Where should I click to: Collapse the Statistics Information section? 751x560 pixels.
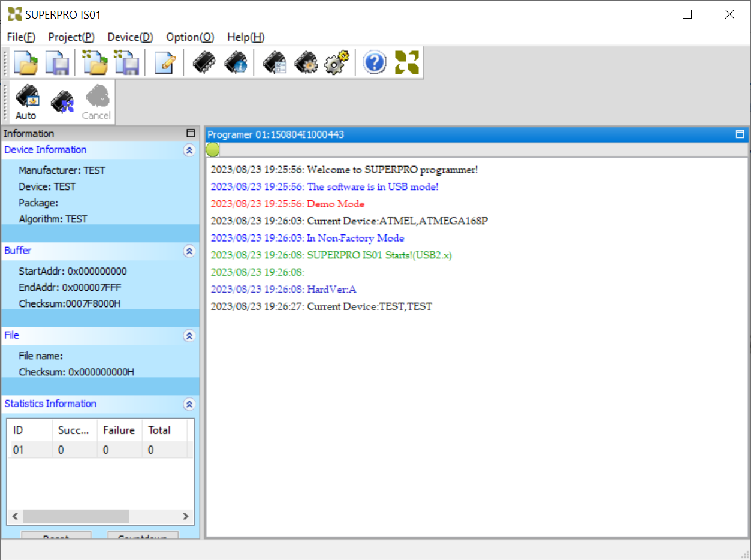tap(189, 404)
